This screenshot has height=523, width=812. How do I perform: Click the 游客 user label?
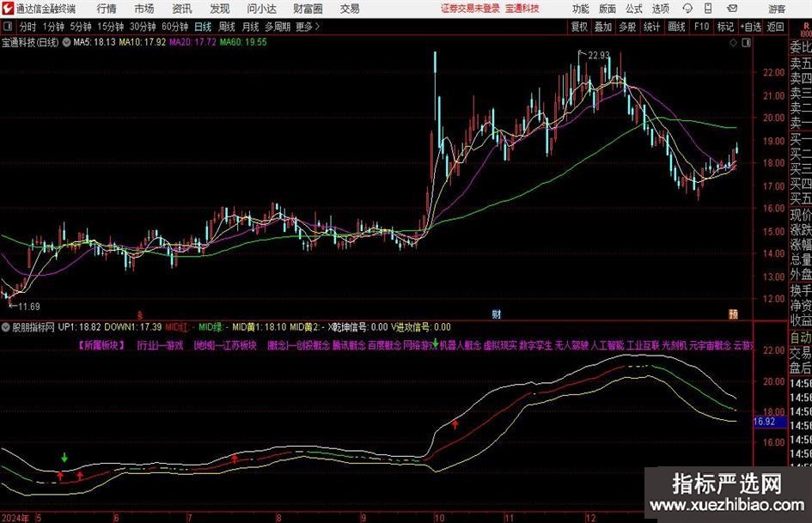tap(776, 9)
